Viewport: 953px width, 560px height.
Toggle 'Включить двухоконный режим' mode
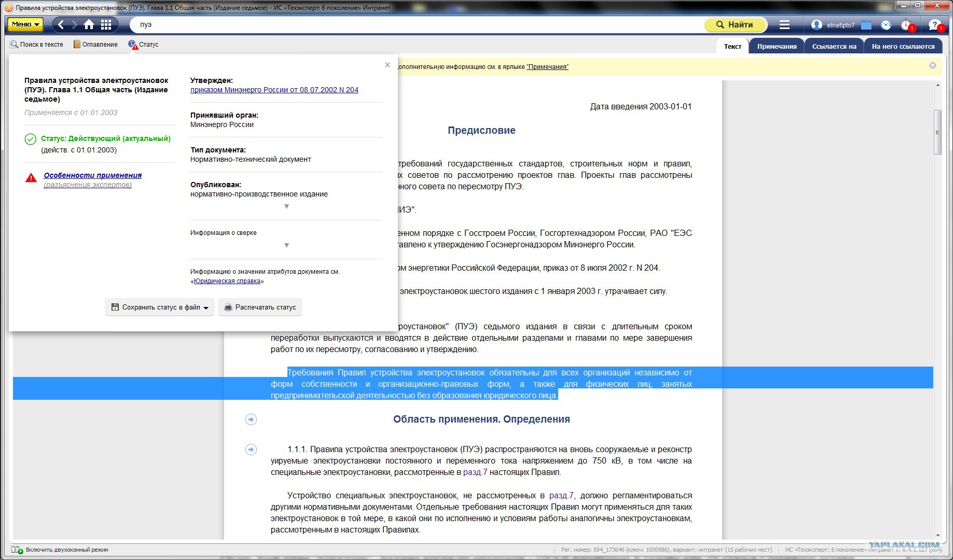point(60,550)
